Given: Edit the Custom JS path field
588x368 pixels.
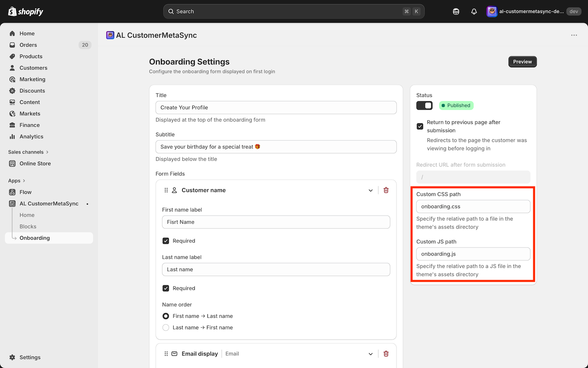Looking at the screenshot, I should [x=473, y=254].
